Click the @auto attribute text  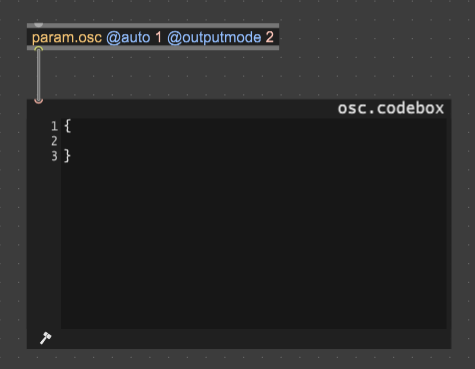click(x=128, y=38)
